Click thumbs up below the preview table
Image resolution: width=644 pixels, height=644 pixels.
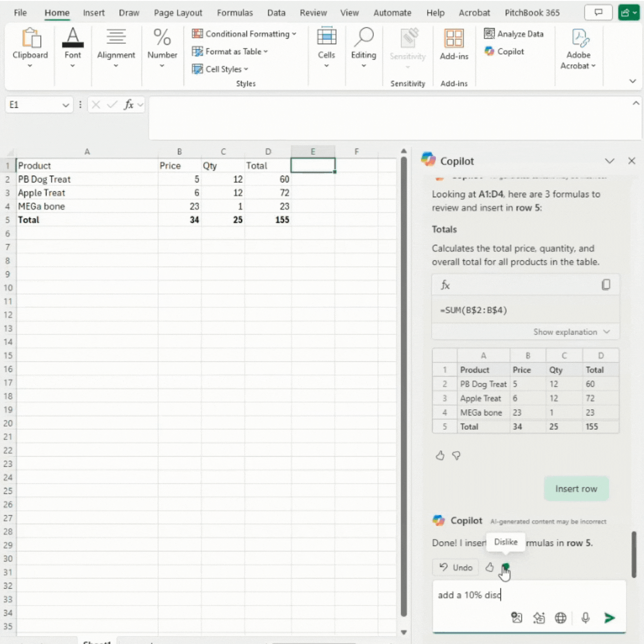point(440,455)
